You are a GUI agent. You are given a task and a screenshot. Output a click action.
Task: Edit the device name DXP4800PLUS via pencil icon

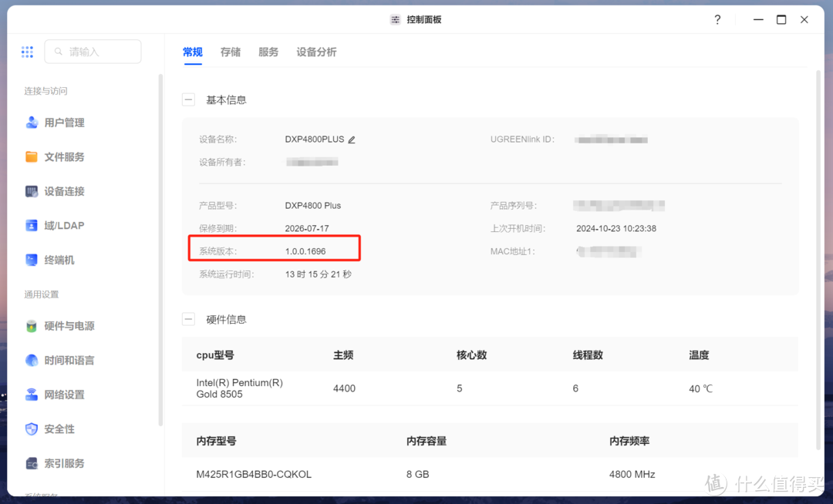(x=352, y=139)
